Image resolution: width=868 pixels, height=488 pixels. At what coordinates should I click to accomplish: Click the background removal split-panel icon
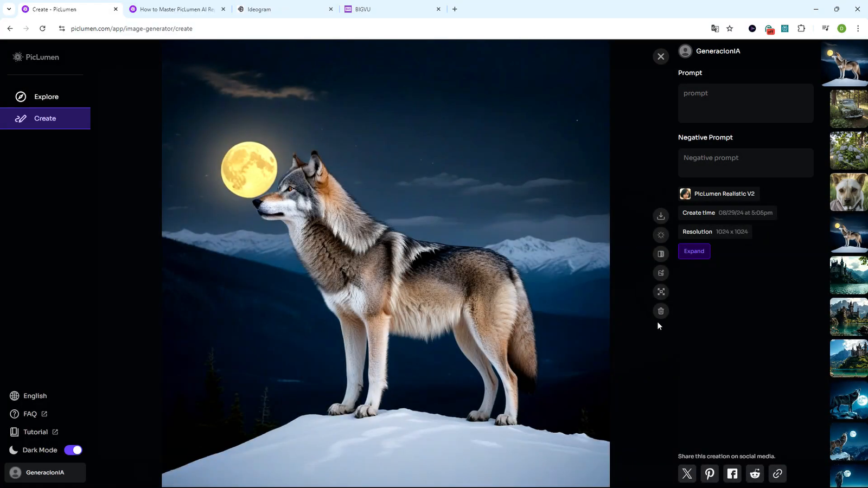(x=661, y=254)
